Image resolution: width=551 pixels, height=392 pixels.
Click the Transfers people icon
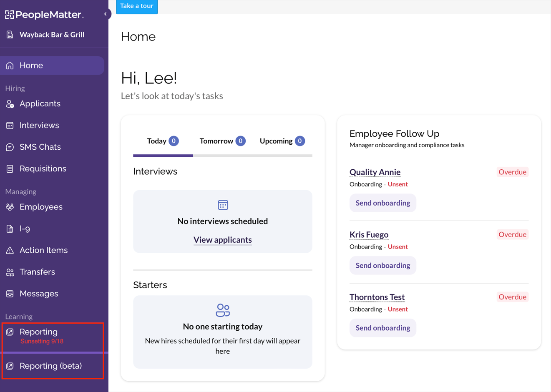point(10,272)
